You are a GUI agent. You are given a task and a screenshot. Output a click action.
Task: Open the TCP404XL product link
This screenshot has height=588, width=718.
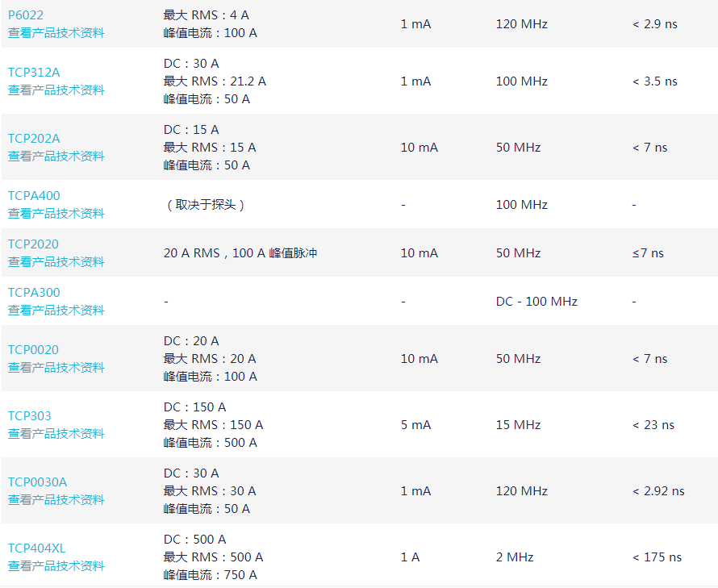click(x=36, y=548)
